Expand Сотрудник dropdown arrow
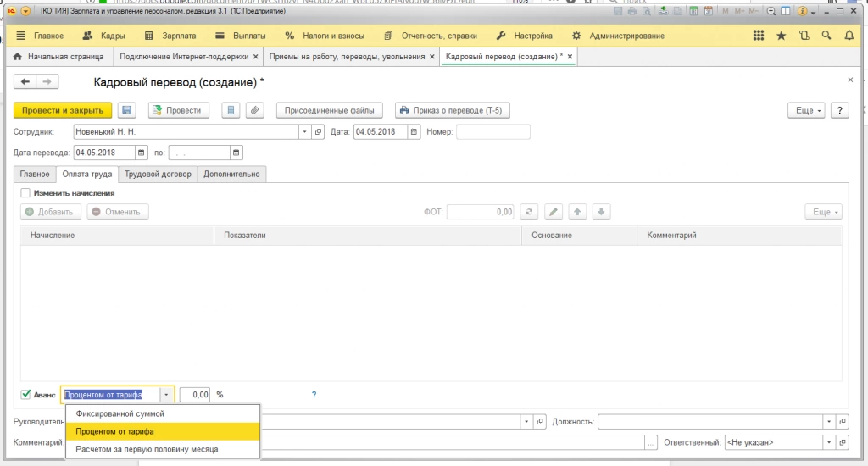This screenshot has height=466, width=868. pos(304,131)
